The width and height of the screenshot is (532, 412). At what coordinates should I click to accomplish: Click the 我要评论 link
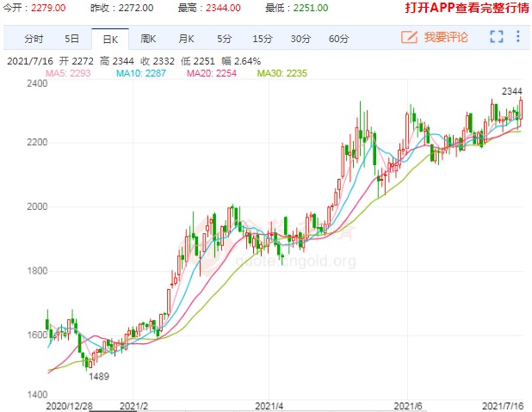point(445,39)
